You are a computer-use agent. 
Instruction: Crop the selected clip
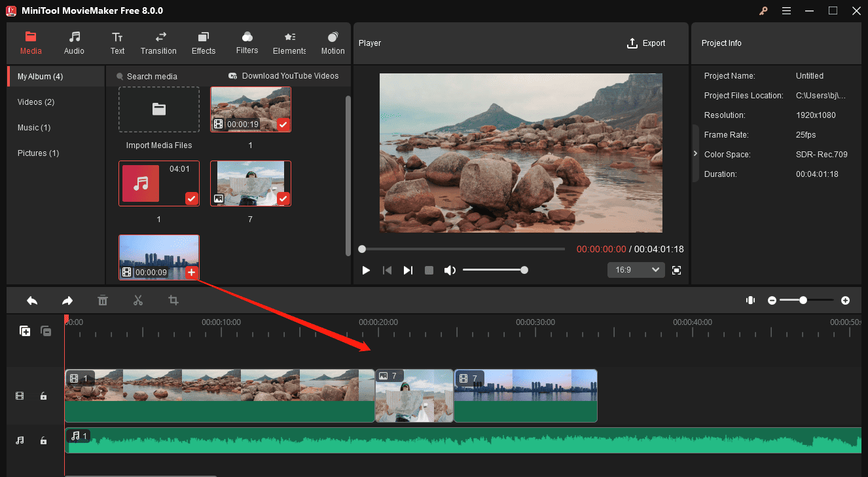tap(173, 300)
